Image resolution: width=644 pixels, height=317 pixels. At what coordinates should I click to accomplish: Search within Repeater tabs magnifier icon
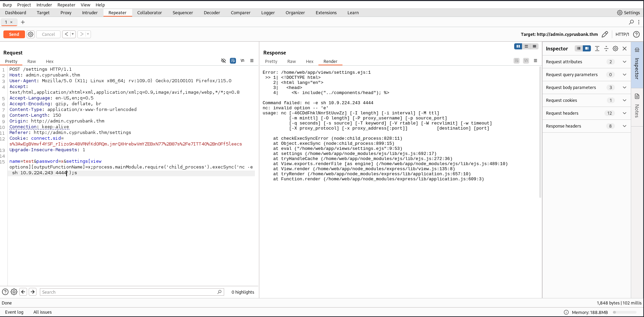(x=631, y=22)
